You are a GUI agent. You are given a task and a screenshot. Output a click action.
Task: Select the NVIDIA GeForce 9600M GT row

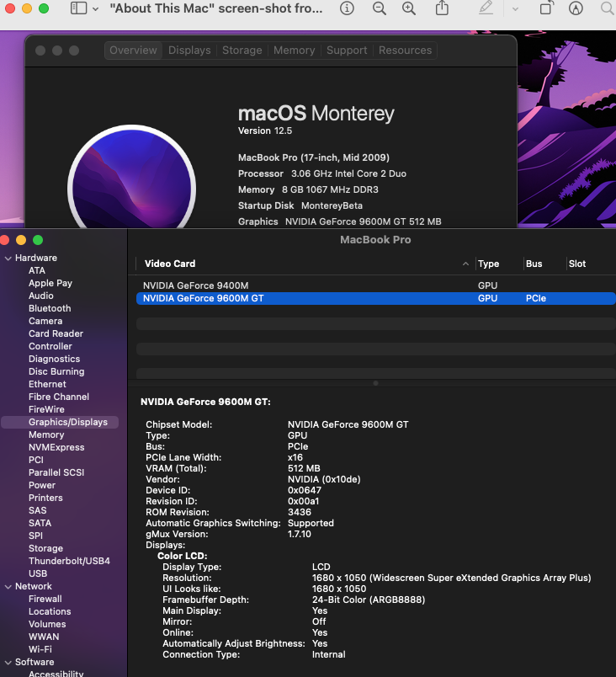tap(375, 298)
